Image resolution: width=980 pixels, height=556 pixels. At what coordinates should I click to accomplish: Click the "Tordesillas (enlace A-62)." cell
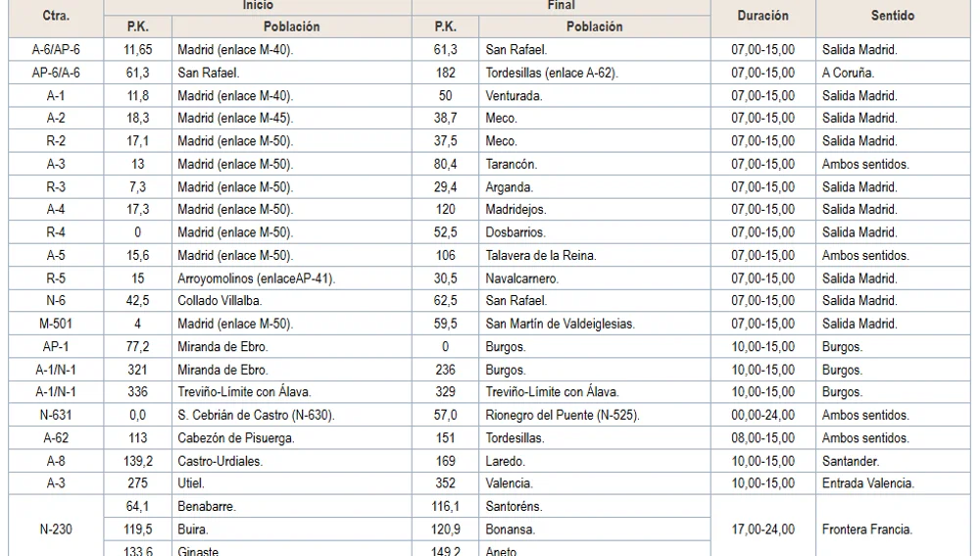(x=552, y=73)
